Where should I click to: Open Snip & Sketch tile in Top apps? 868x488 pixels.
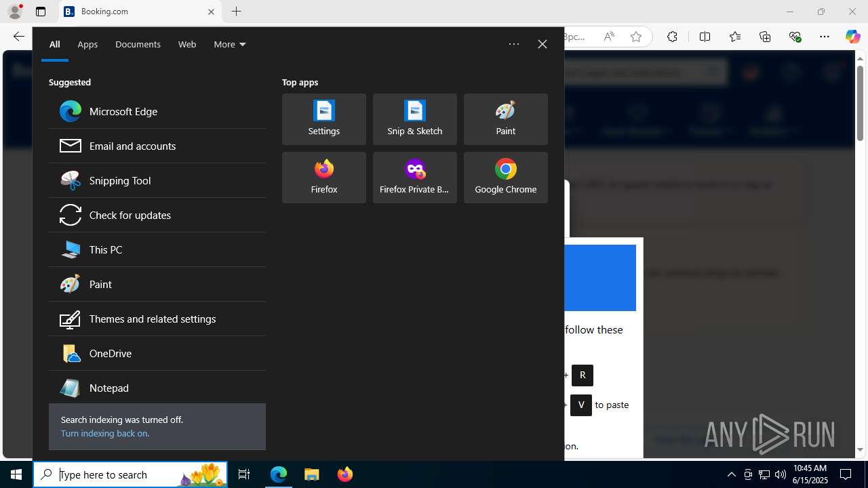coord(415,119)
